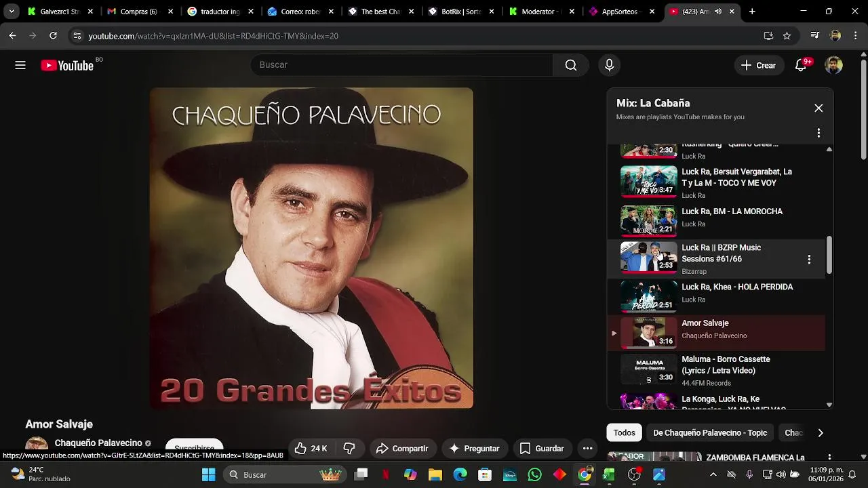Show more filter chips with right chevron
The image size is (868, 488).
pyautogui.click(x=821, y=433)
